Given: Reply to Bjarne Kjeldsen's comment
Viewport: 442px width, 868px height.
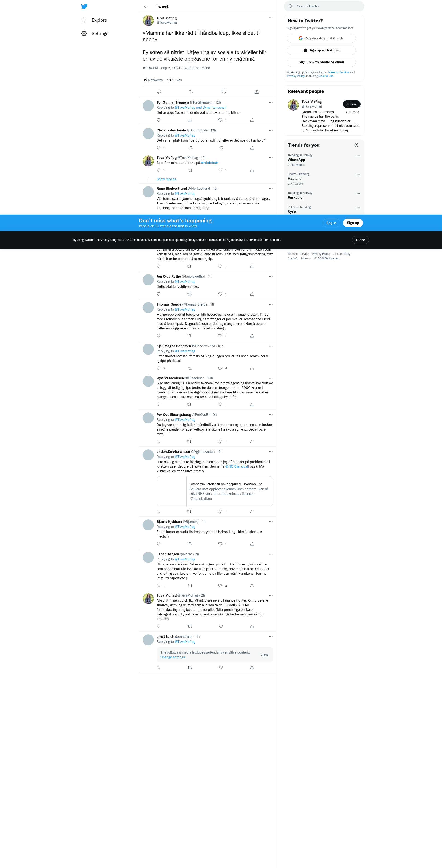Looking at the screenshot, I should tap(159, 544).
